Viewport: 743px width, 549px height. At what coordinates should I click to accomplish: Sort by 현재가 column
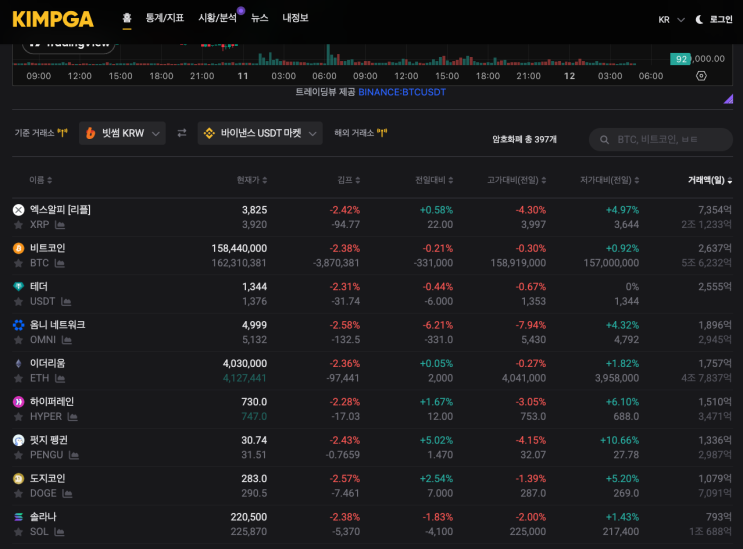[x=252, y=180]
